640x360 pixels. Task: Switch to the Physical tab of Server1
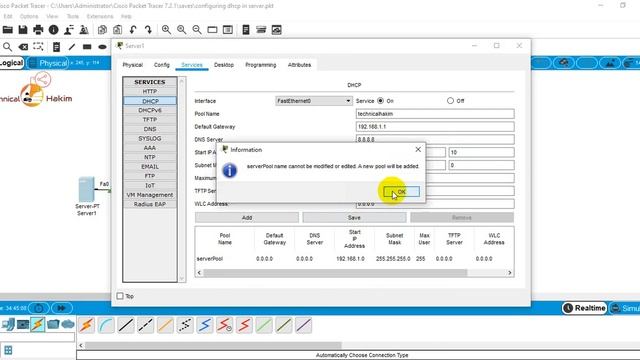pyautogui.click(x=133, y=65)
